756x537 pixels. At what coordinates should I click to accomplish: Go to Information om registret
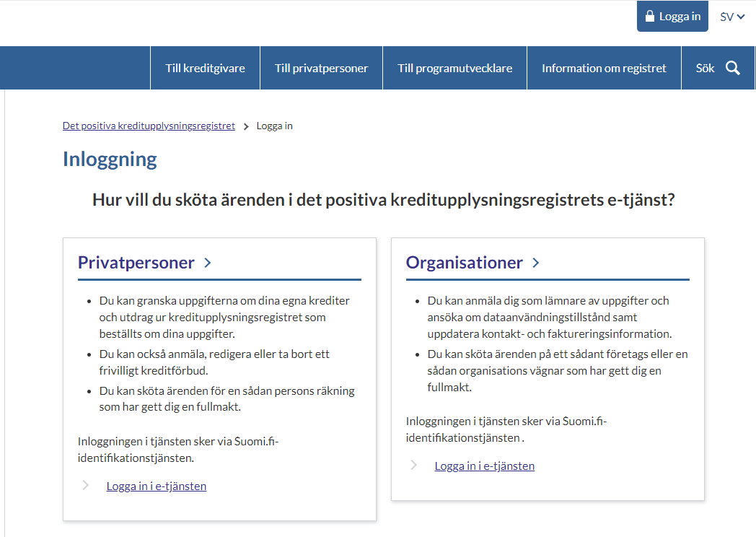point(604,69)
